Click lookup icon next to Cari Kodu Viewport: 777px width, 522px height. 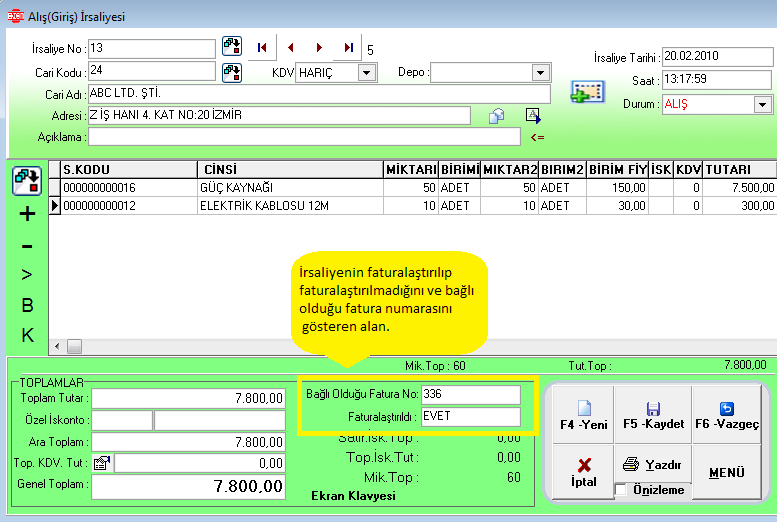point(232,72)
